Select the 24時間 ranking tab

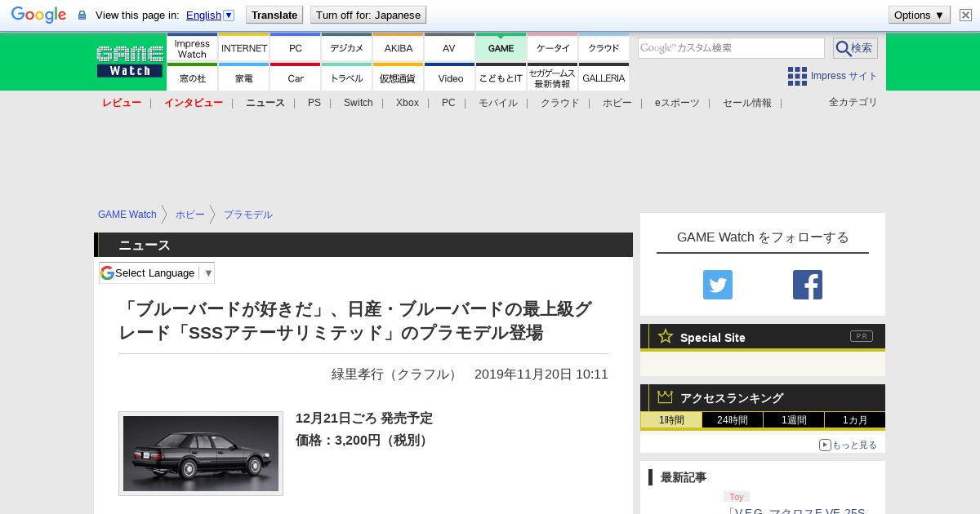[733, 420]
